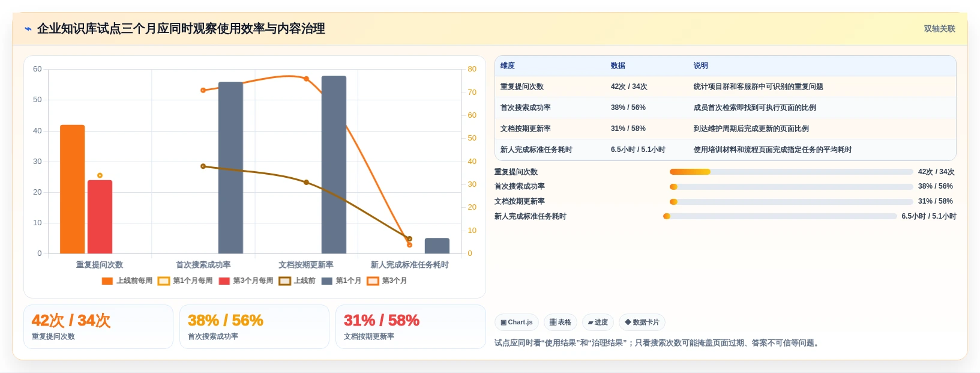Click the 进度 tag chip
This screenshot has height=373, width=980.
[x=598, y=323]
